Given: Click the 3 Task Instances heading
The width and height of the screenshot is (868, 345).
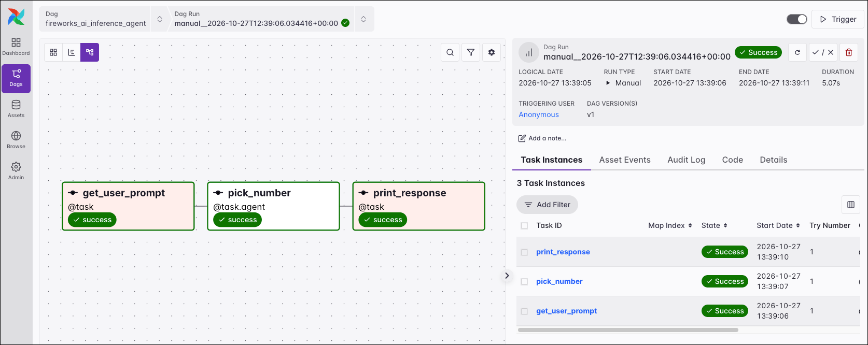Looking at the screenshot, I should pos(551,183).
